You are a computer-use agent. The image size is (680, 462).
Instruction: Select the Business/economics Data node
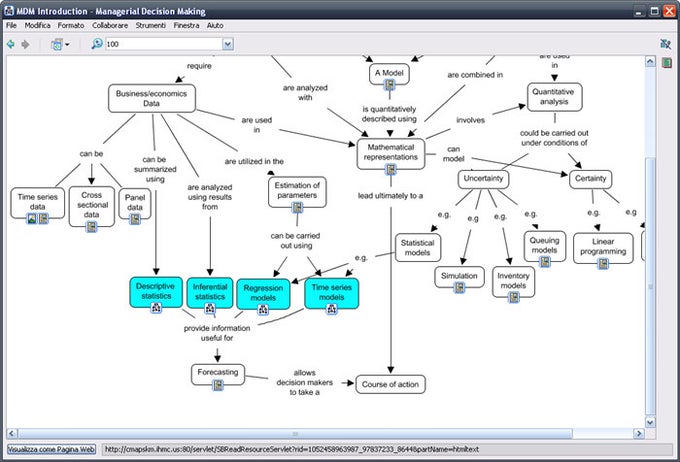click(x=151, y=98)
